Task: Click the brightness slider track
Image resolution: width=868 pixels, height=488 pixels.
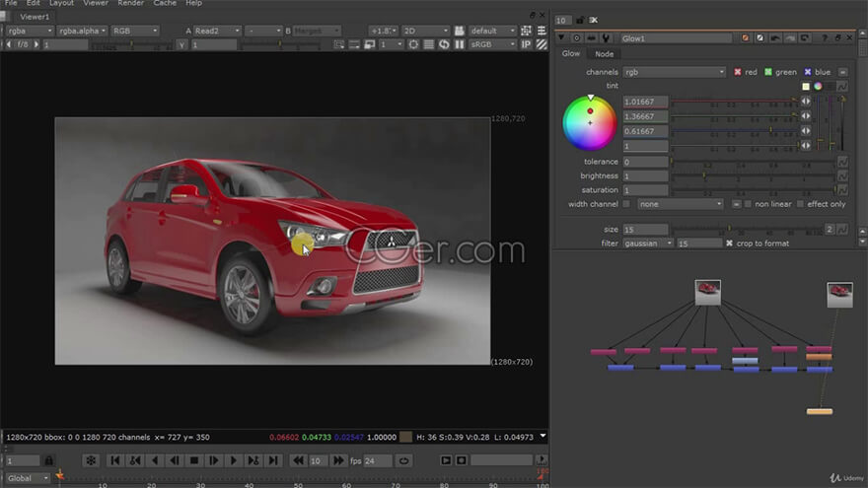Action: tap(753, 175)
